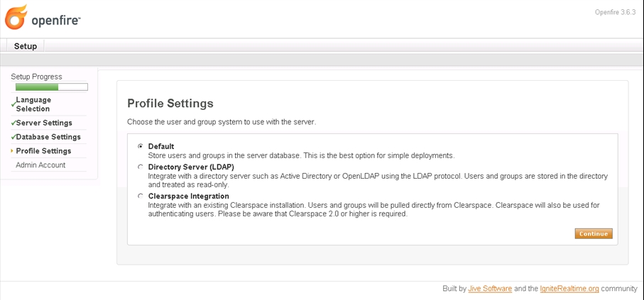
Task: Click the green check beside Language Selection
Action: coord(13,104)
